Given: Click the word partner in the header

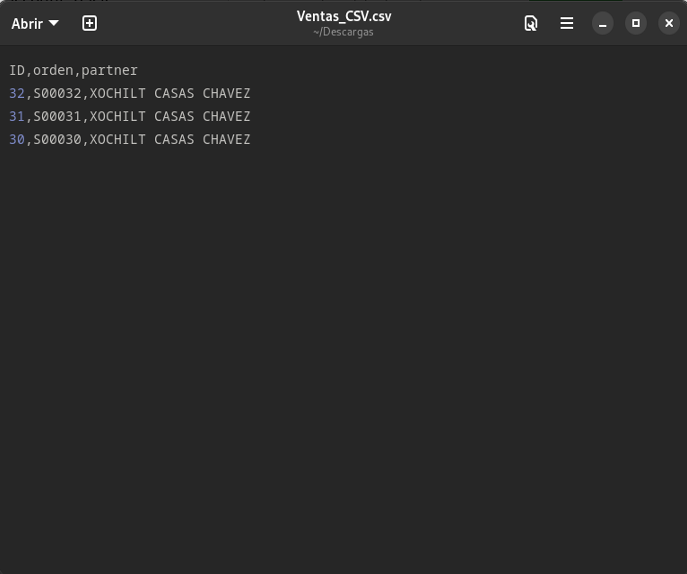Looking at the screenshot, I should tap(110, 71).
